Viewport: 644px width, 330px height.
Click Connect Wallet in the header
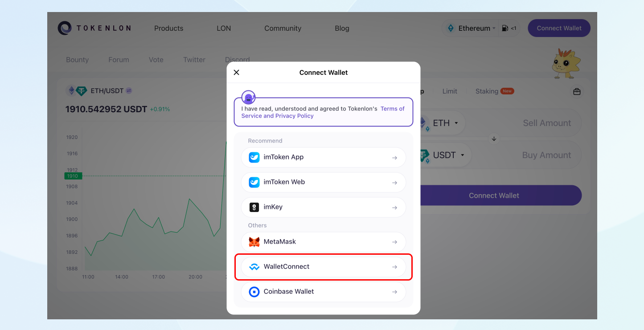point(559,28)
